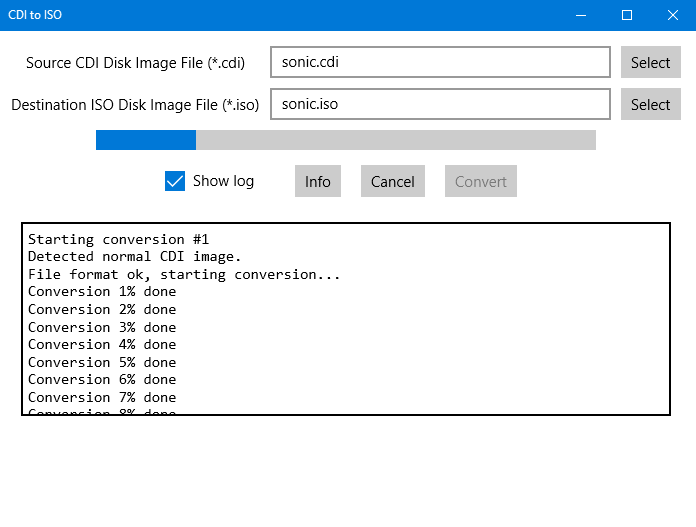Click the 'Conversion 2% done' log line

(x=102, y=309)
